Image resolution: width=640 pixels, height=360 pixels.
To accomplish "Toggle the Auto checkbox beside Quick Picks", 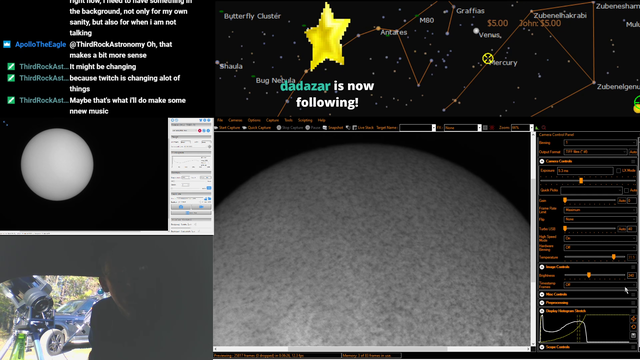I will (x=627, y=191).
